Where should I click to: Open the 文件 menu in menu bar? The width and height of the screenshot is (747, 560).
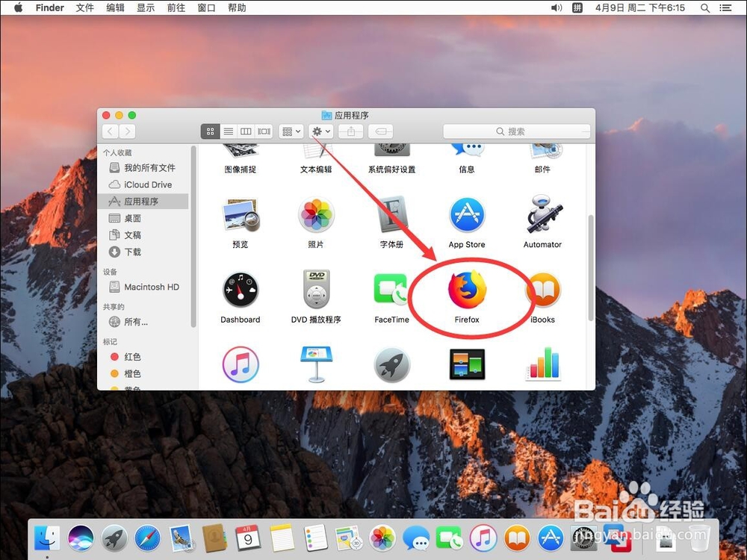point(85,7)
